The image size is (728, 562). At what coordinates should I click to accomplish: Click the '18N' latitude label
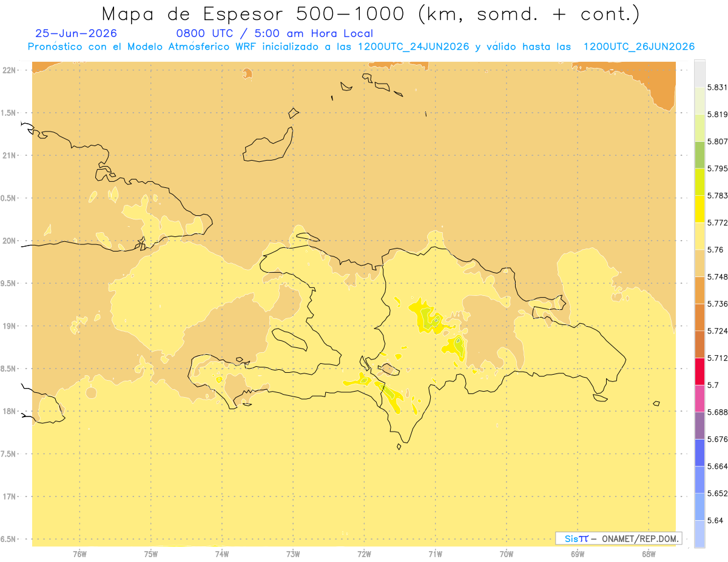pos(10,411)
